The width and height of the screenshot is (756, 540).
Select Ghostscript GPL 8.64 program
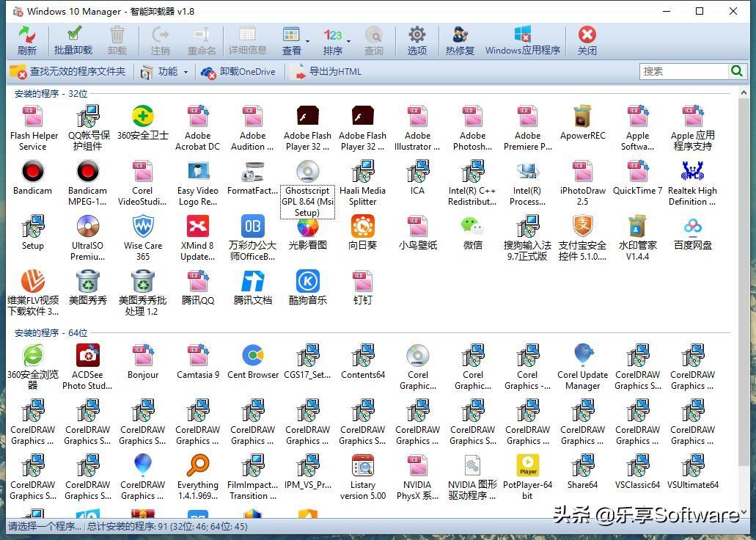[308, 189]
